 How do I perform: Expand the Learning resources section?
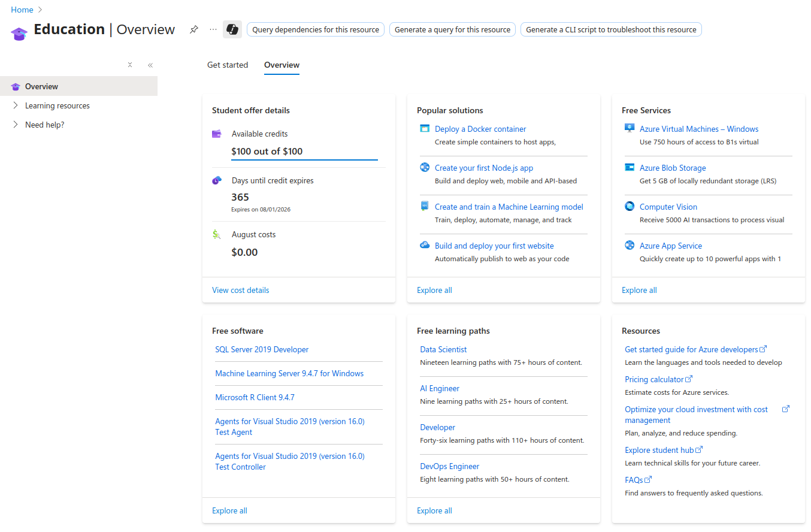16,105
